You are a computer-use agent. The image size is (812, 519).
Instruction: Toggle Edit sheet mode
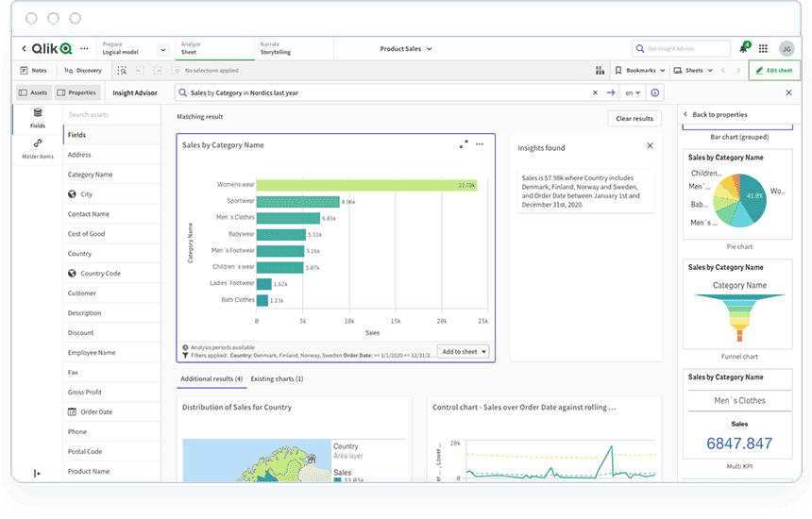pyautogui.click(x=773, y=70)
